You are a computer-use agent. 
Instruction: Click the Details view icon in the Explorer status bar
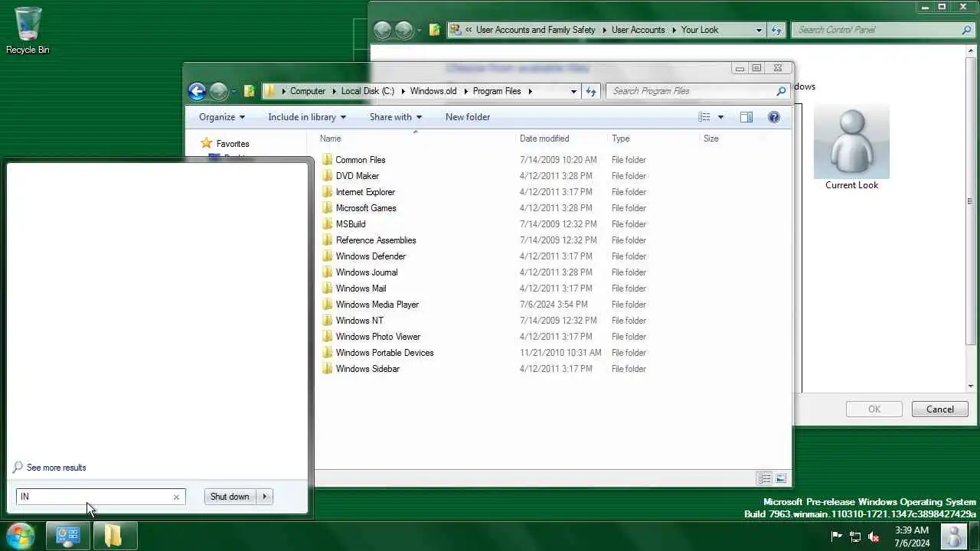(764, 478)
